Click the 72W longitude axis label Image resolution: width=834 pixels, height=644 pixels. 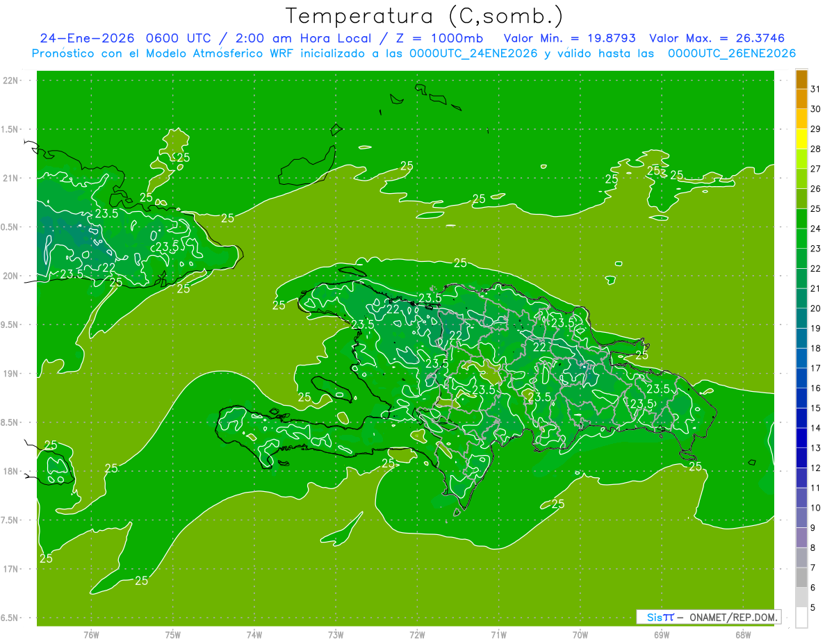coord(417,635)
